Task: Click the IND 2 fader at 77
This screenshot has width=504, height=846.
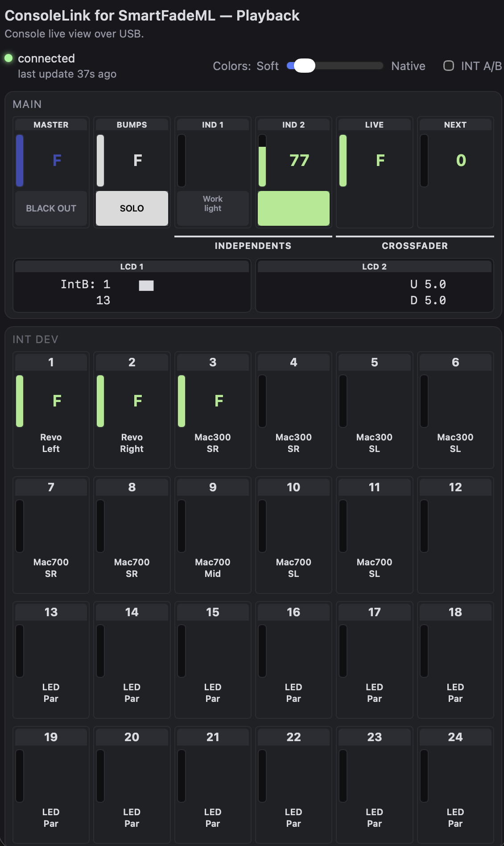Action: pyautogui.click(x=262, y=161)
